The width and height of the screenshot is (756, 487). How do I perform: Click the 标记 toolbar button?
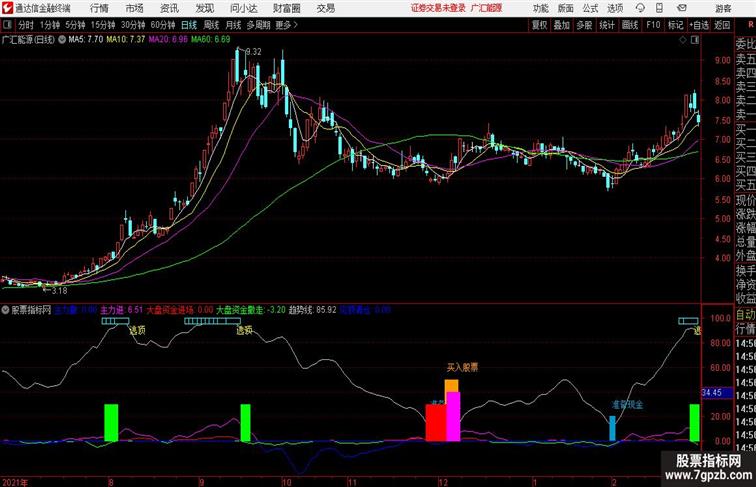[x=675, y=25]
